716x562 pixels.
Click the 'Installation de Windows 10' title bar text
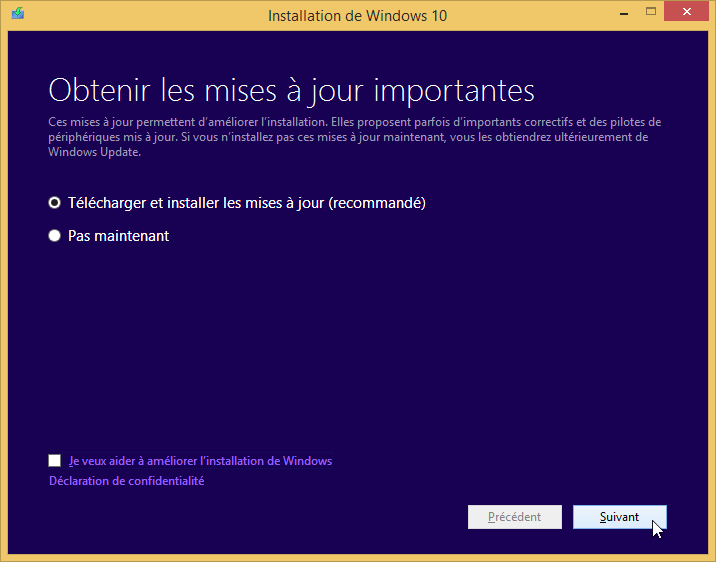pyautogui.click(x=358, y=16)
